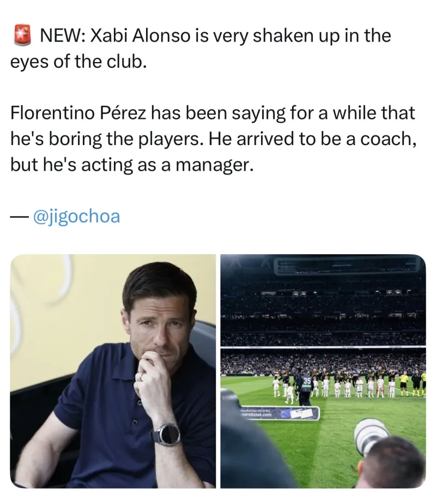Open the @jigochoa profile mention
Image resolution: width=436 pixels, height=504 pixels.
click(x=76, y=217)
